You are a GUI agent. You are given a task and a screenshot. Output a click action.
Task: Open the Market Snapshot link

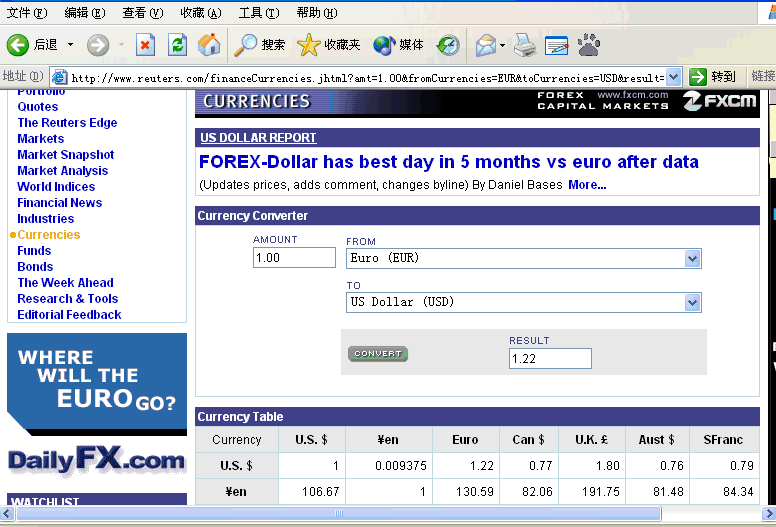coord(66,155)
